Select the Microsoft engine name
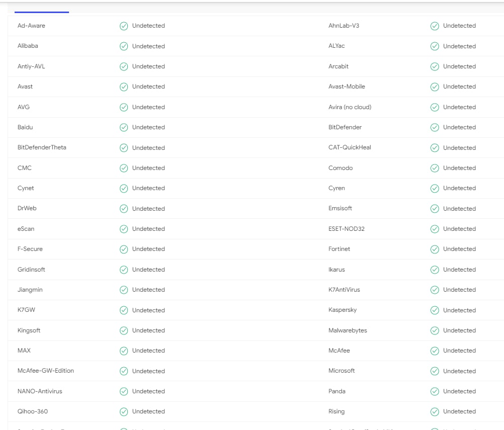This screenshot has height=430, width=504. pyautogui.click(x=341, y=371)
